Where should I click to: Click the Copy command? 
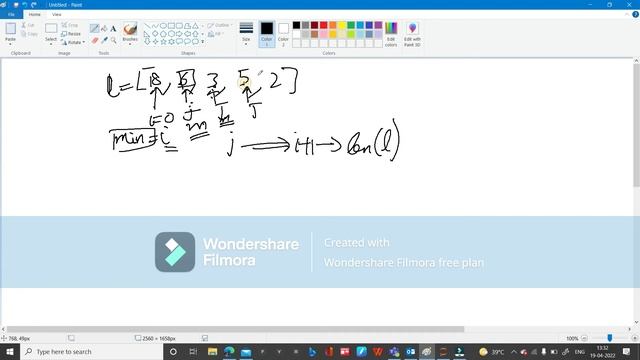click(29, 34)
